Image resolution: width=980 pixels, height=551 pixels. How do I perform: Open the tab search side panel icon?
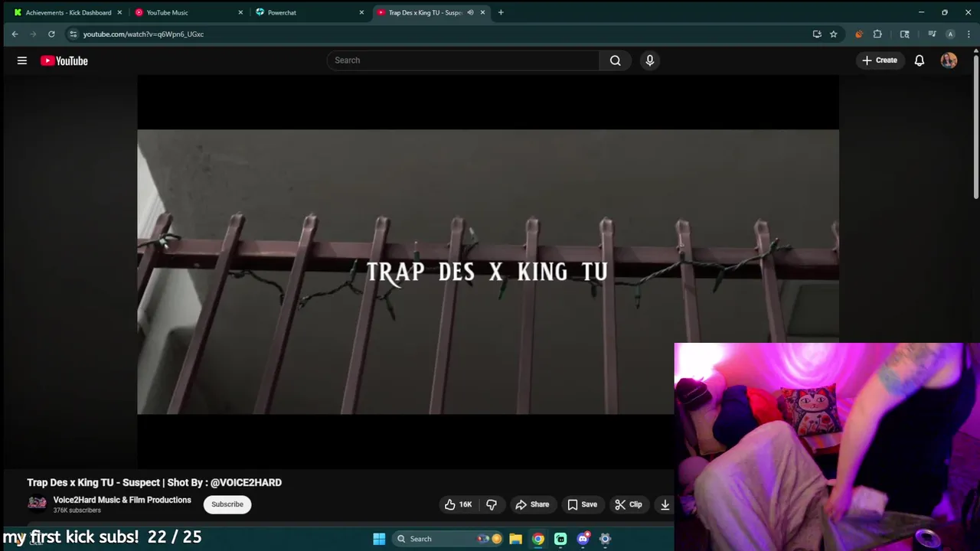[905, 34]
